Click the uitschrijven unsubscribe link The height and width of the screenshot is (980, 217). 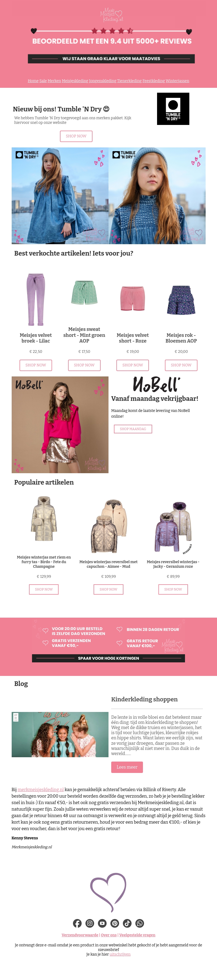point(120,954)
